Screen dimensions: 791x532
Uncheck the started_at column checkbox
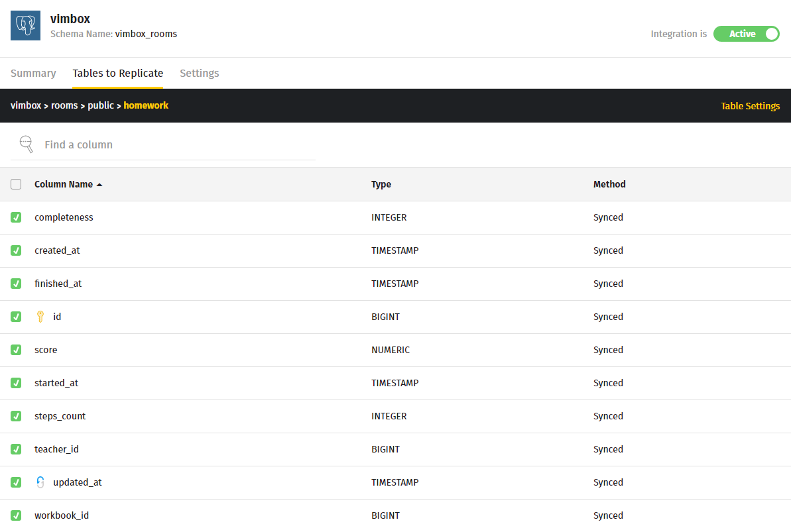(16, 383)
